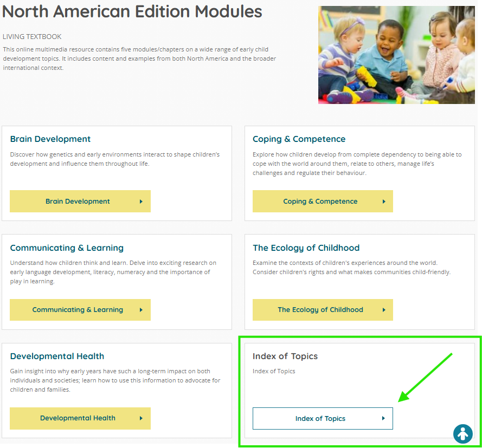Click the accessibility widget icon
Screen dimensions: 482x448
[x=462, y=434]
